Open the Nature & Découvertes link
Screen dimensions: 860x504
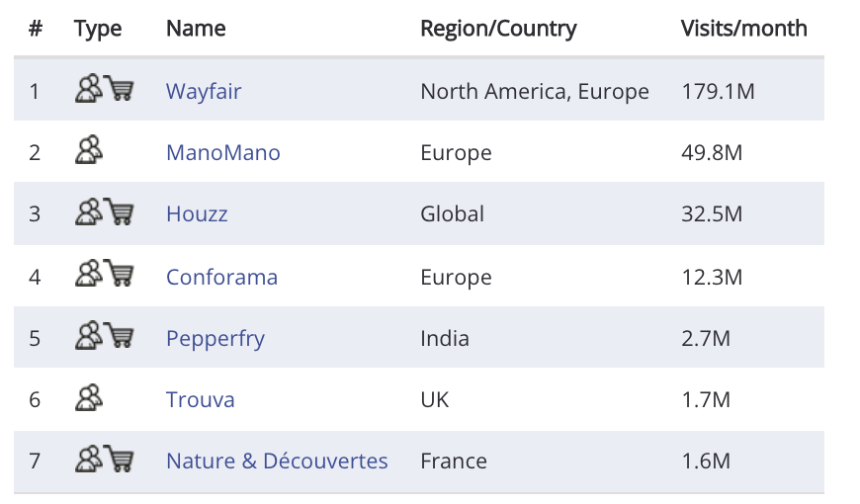[277, 462]
